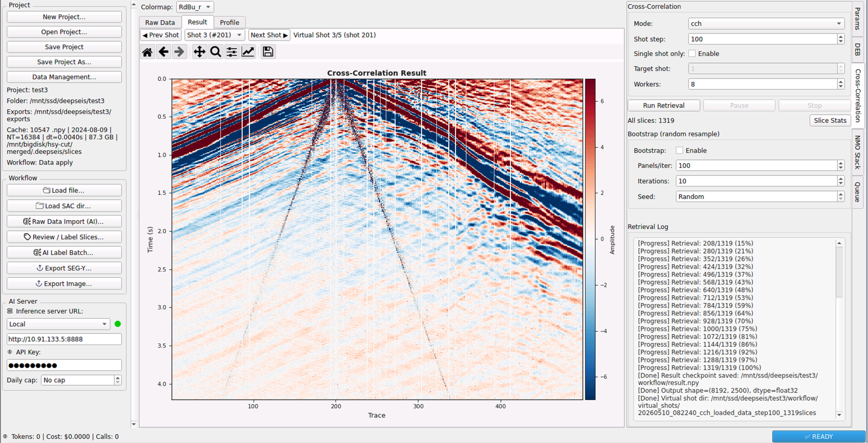Open the Mode cch dropdown
This screenshot has width=868, height=443.
pyautogui.click(x=766, y=24)
